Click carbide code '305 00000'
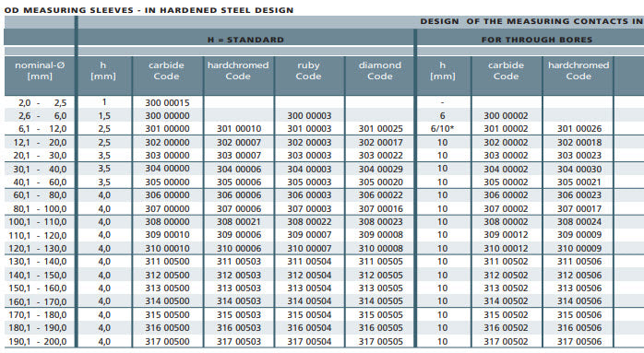Image resolution: width=644 pixels, height=353 pixels. pos(167,182)
